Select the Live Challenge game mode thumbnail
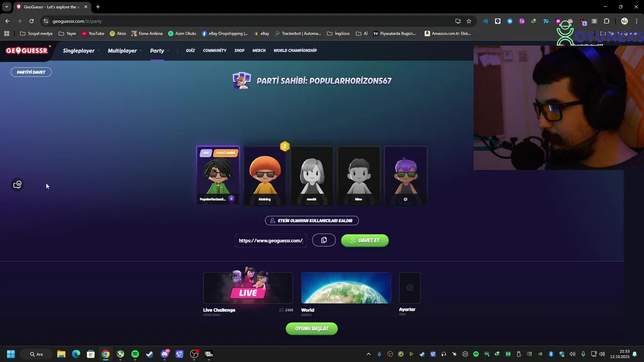This screenshot has height=362, width=644. 248,288
